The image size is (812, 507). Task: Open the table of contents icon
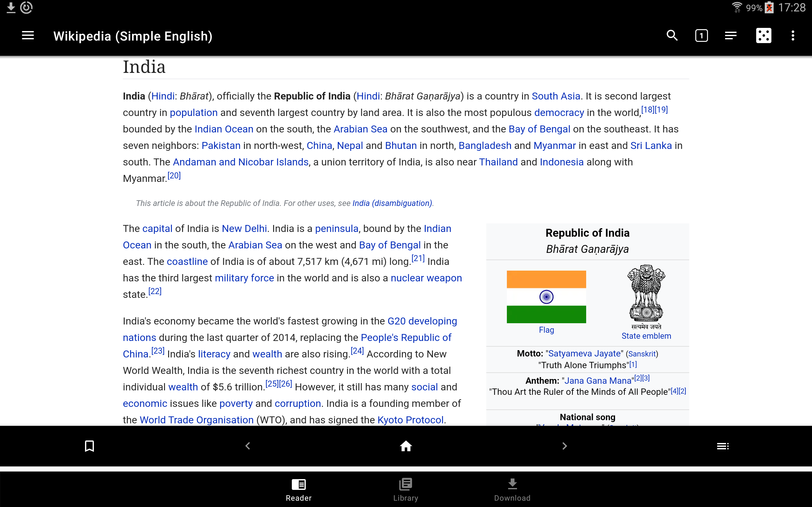pyautogui.click(x=730, y=35)
